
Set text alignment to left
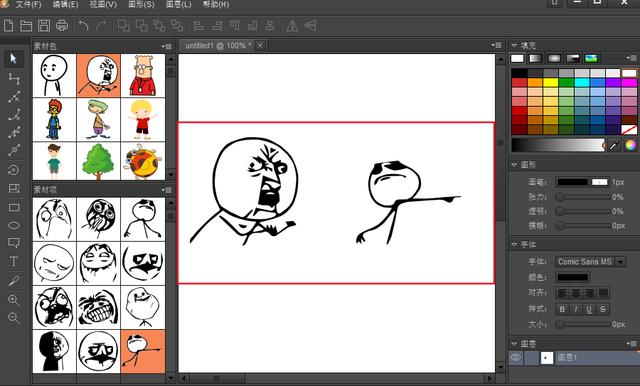coord(562,293)
